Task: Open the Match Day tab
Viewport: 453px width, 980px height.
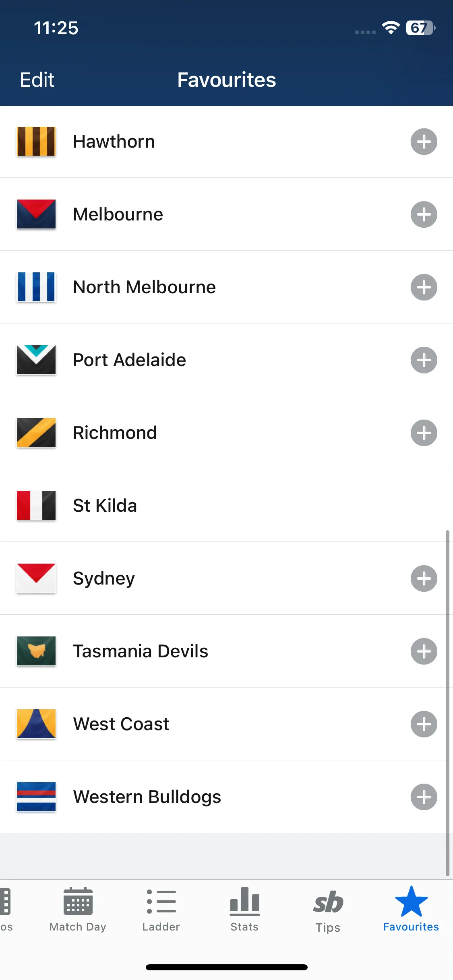Action: (x=78, y=909)
